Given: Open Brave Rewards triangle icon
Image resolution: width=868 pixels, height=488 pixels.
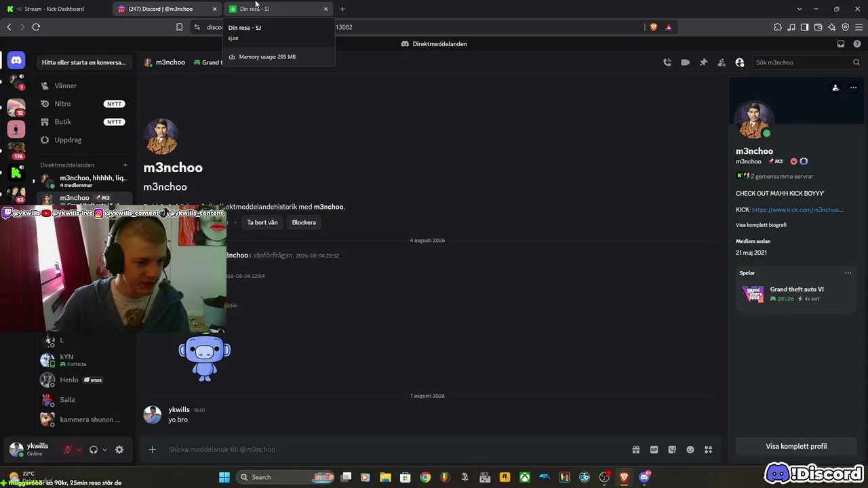Looking at the screenshot, I should (669, 27).
